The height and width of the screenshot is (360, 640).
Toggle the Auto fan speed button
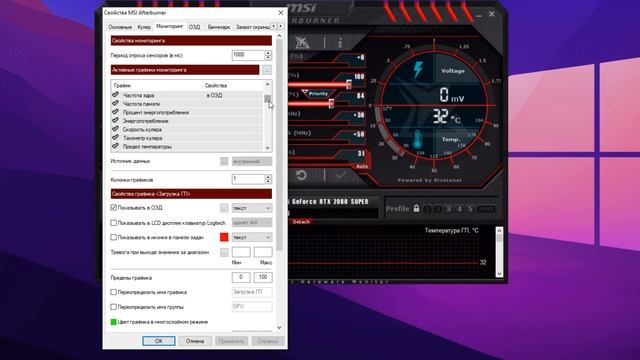(362, 166)
